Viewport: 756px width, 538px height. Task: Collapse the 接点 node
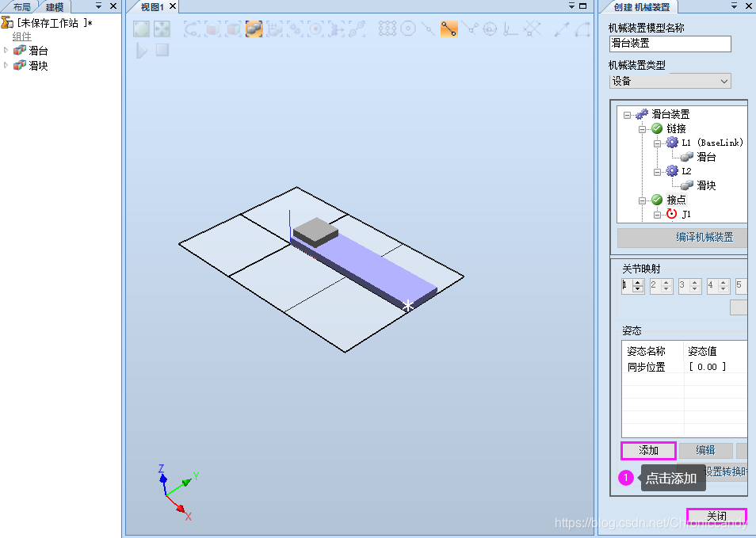tap(642, 200)
